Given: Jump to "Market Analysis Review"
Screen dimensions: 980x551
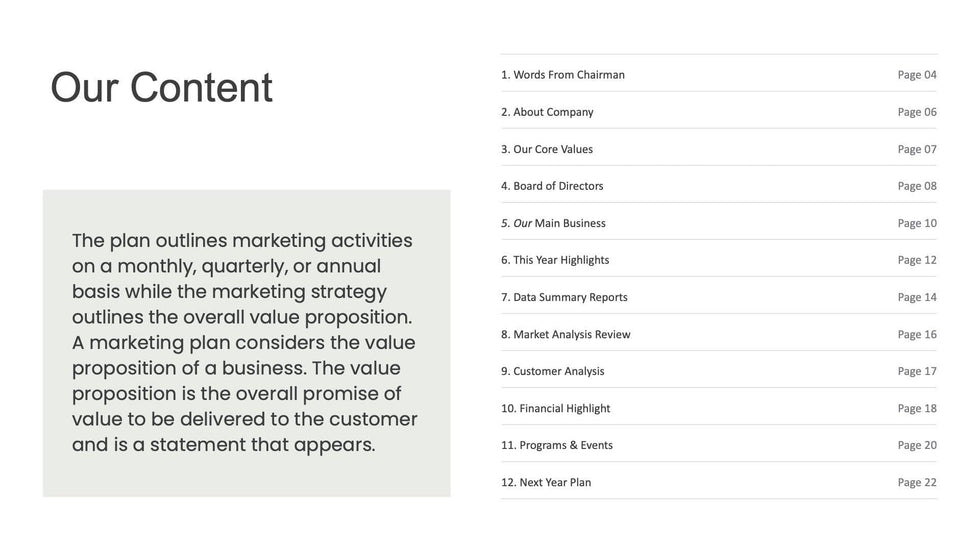Looking at the screenshot, I should [x=566, y=334].
